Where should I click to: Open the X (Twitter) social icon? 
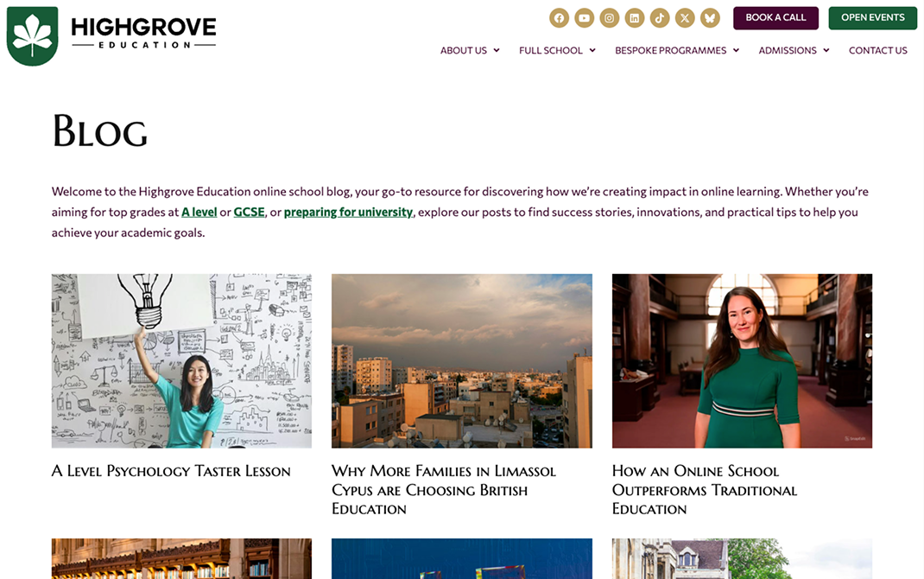(x=685, y=17)
